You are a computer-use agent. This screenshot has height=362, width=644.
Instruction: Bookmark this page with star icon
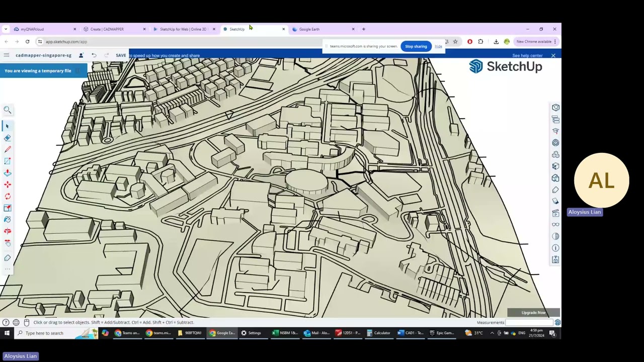(455, 42)
